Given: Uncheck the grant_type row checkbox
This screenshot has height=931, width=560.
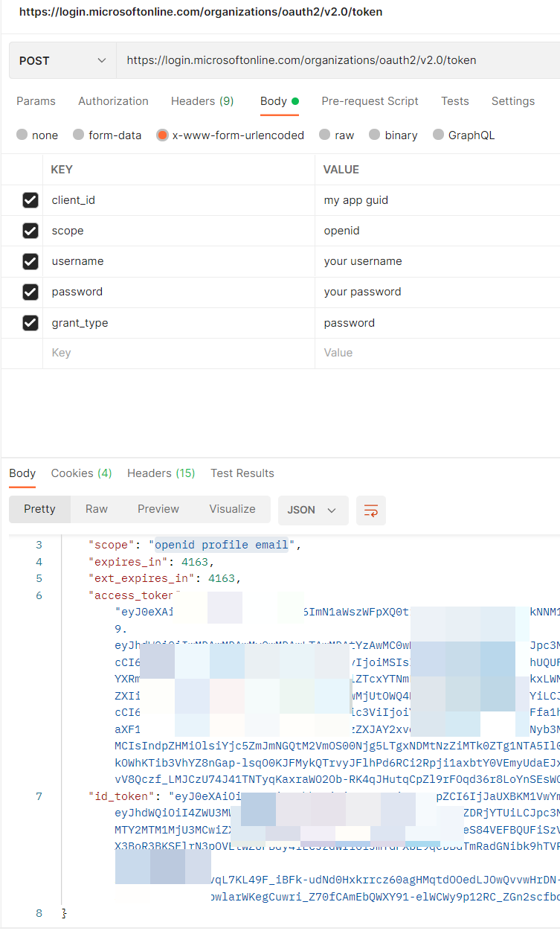Looking at the screenshot, I should [30, 323].
